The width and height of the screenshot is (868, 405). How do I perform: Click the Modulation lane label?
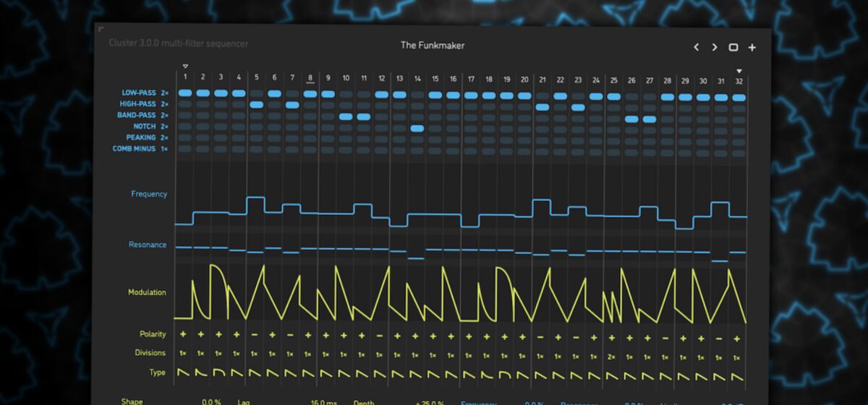(147, 292)
